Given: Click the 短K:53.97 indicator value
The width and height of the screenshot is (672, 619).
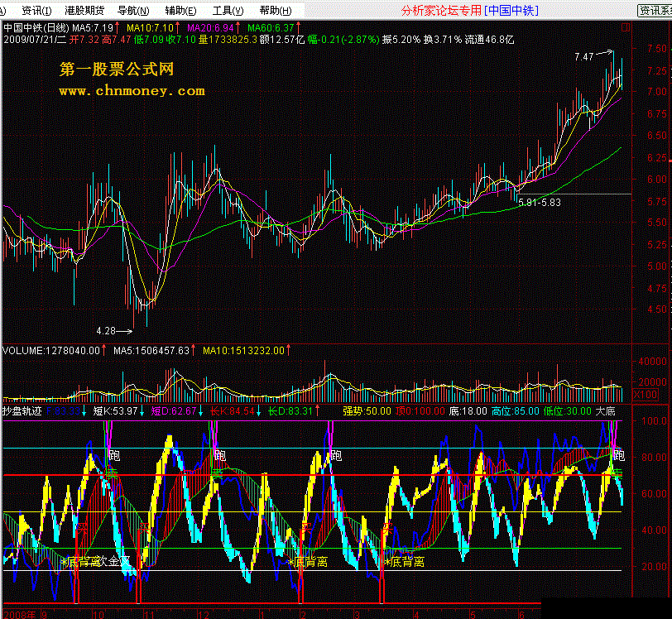Looking at the screenshot, I should click(x=115, y=411).
